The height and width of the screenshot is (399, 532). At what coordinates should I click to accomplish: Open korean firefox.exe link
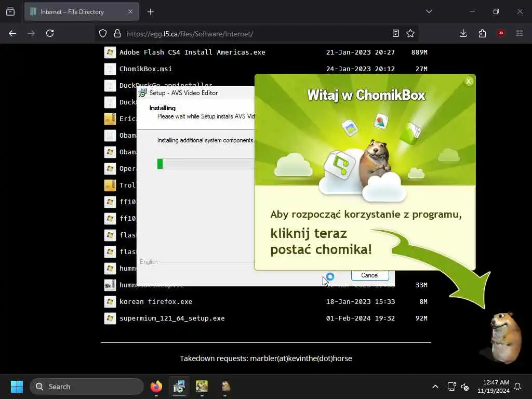point(156,302)
